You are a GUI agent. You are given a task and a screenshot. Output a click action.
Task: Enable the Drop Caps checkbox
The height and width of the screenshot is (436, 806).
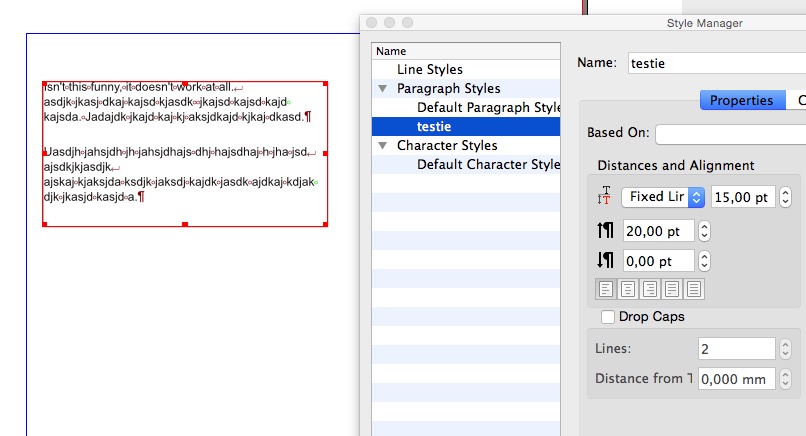[608, 317]
